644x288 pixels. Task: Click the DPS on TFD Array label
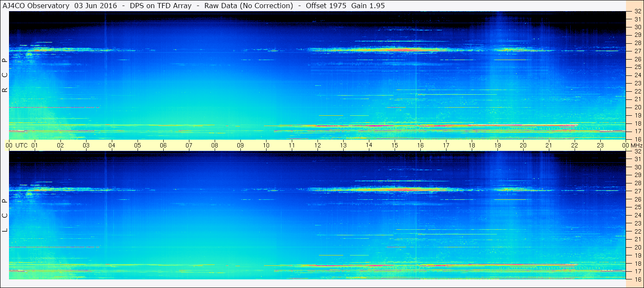pyautogui.click(x=162, y=6)
